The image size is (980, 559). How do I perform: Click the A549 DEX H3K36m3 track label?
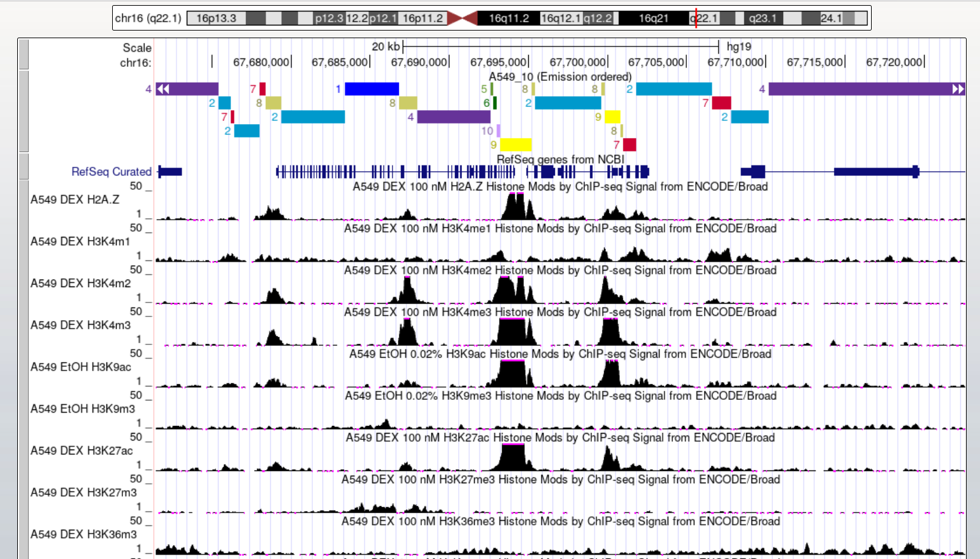(83, 535)
